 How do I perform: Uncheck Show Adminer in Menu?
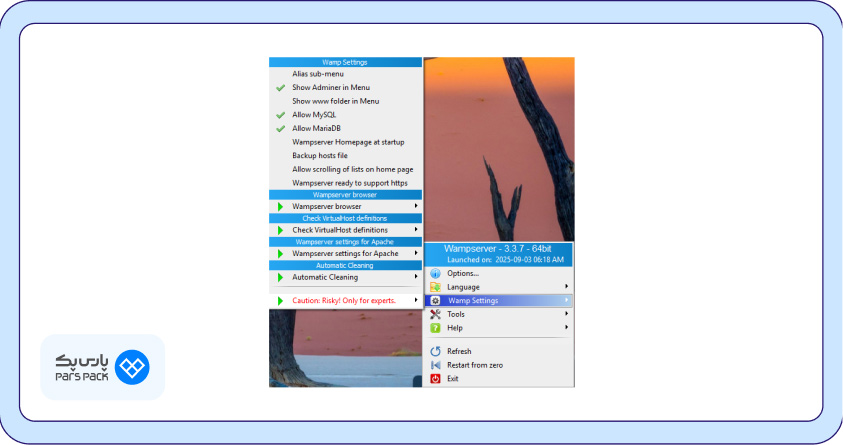345,87
